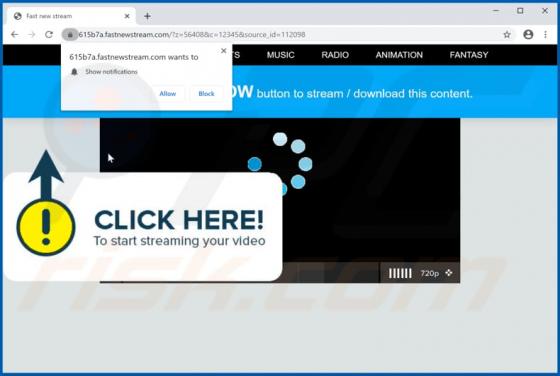Open the FANTASY menu item
560x376 pixels.
469,55
